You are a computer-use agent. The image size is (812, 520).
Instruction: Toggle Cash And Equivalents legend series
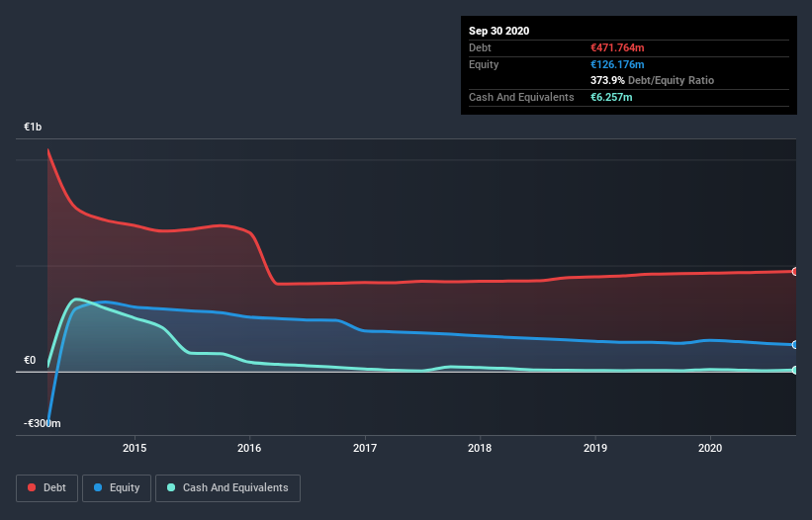pyautogui.click(x=227, y=488)
